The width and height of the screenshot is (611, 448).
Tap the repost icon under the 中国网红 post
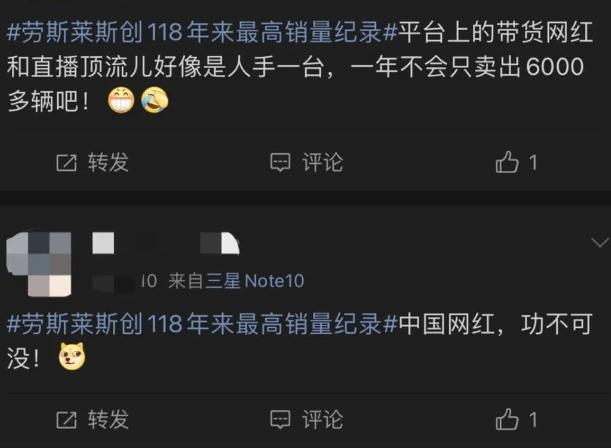[x=66, y=420]
